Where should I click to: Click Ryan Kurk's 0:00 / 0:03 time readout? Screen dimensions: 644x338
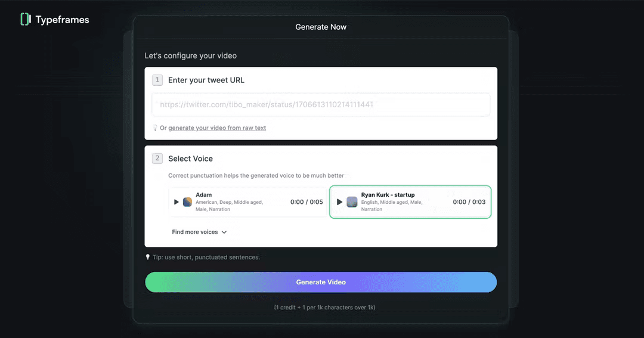click(469, 202)
